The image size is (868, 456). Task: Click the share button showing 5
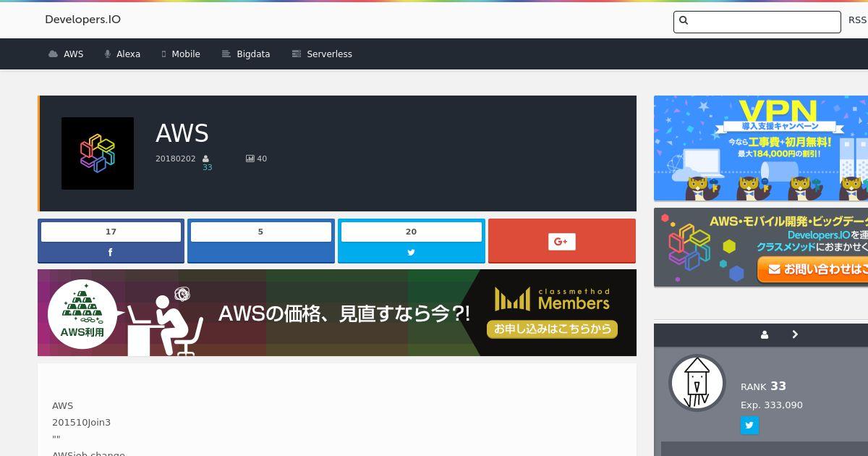(x=261, y=241)
